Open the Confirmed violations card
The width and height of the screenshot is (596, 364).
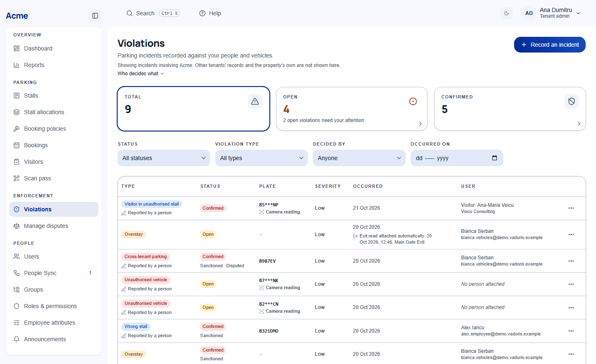[x=510, y=109]
